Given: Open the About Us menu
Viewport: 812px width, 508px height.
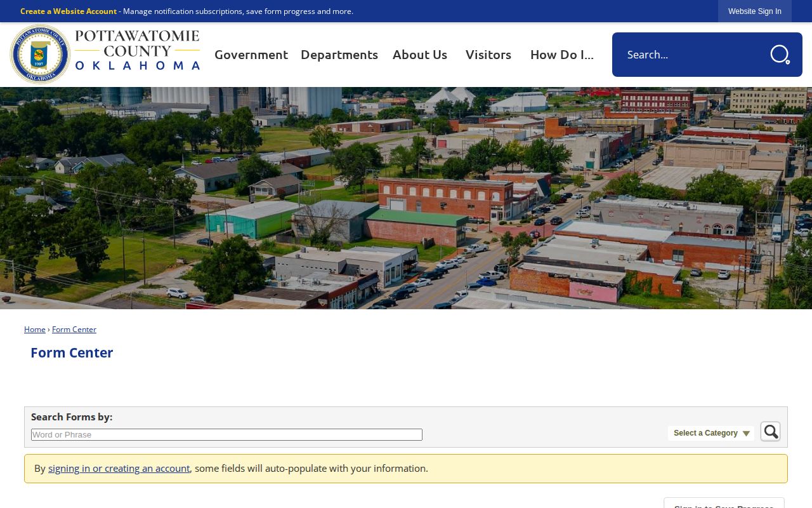Looking at the screenshot, I should tap(420, 55).
